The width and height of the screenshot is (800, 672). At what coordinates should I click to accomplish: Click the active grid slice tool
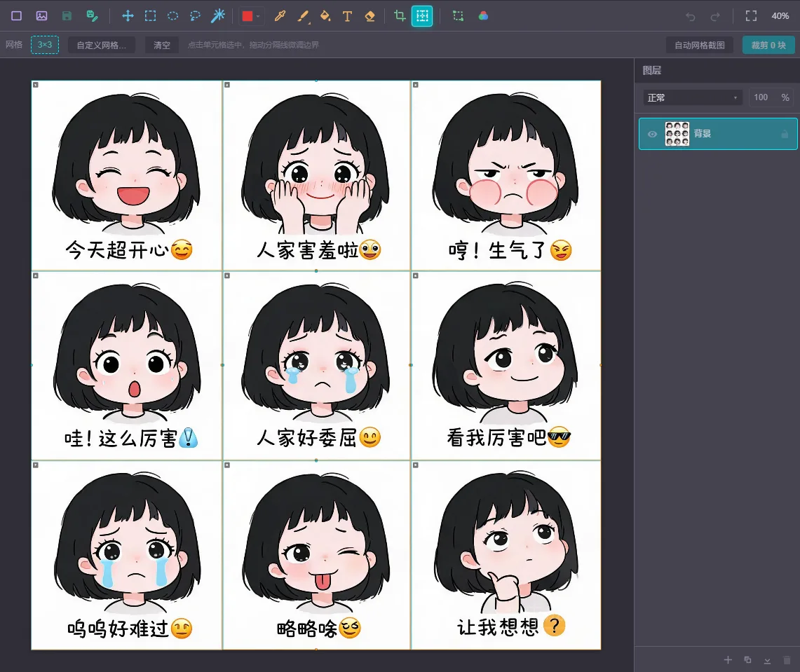pyautogui.click(x=423, y=16)
